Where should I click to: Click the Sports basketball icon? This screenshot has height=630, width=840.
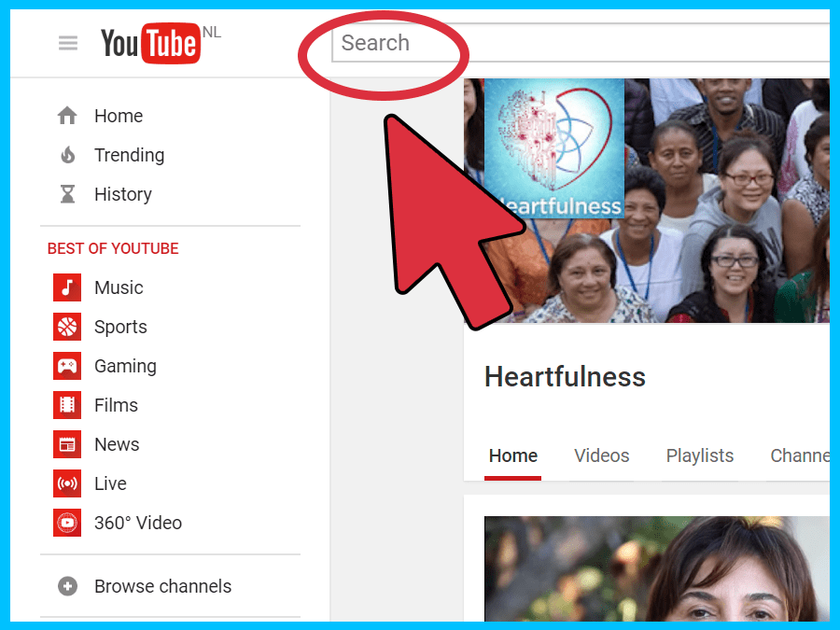tap(67, 327)
